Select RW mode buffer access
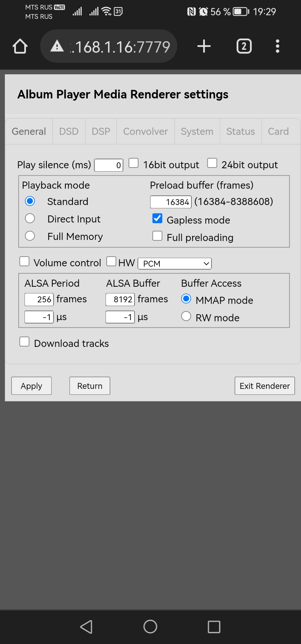This screenshot has width=301, height=644. [x=186, y=316]
